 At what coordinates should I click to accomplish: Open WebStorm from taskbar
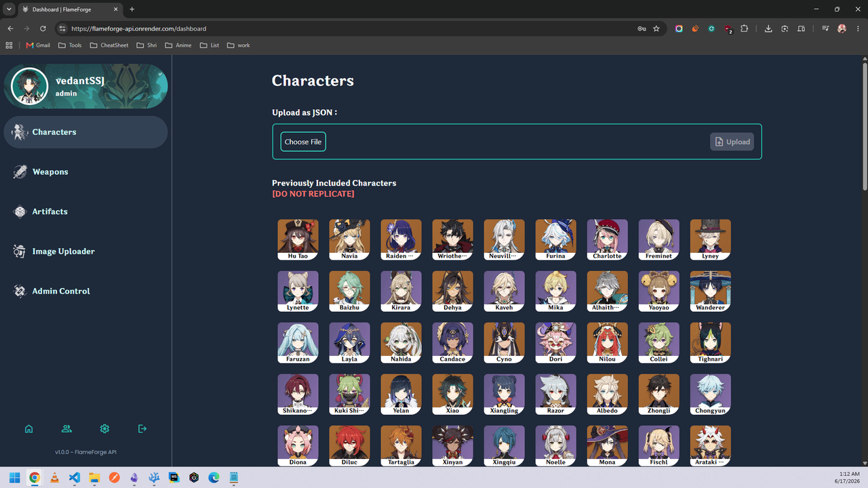174,478
